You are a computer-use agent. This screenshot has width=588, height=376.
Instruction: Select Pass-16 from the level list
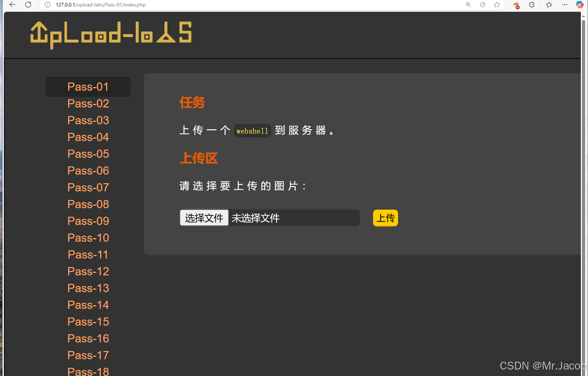click(x=88, y=339)
